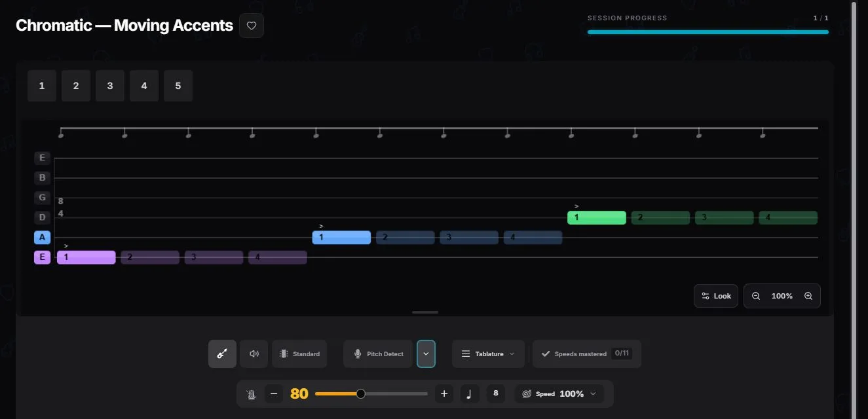Click the Chromatic — Moving Accents title
Image resolution: width=868 pixels, height=419 pixels.
pyautogui.click(x=124, y=26)
